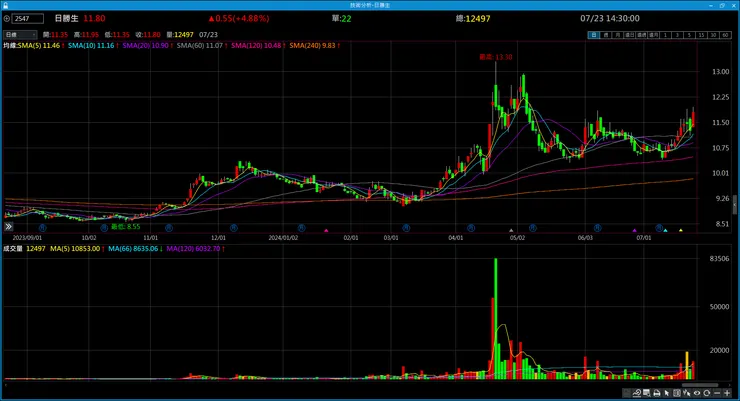Image resolution: width=740 pixels, height=401 pixels.
Task: Select the 60-minute period button
Action: click(725, 35)
